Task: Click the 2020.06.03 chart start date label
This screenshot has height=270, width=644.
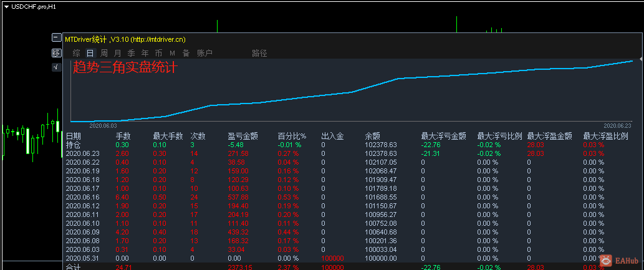Action: (x=103, y=126)
